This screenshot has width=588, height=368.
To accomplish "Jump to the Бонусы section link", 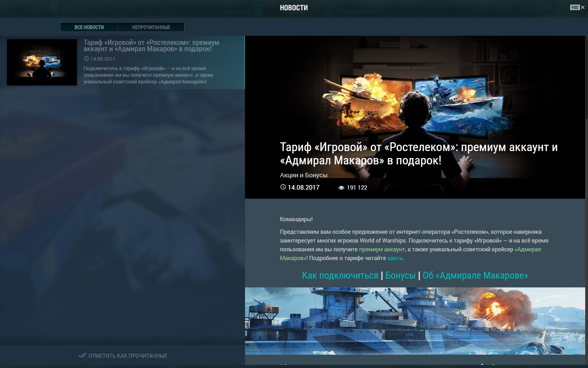I will [x=400, y=275].
